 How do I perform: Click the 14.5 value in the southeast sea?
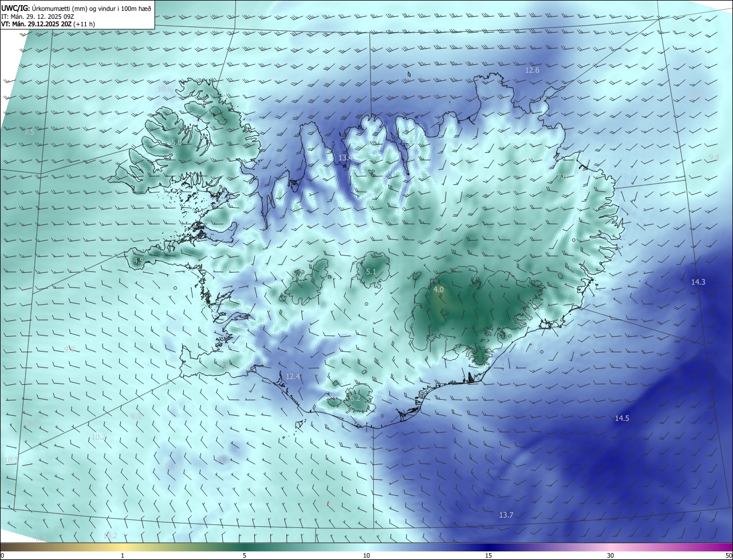622,419
